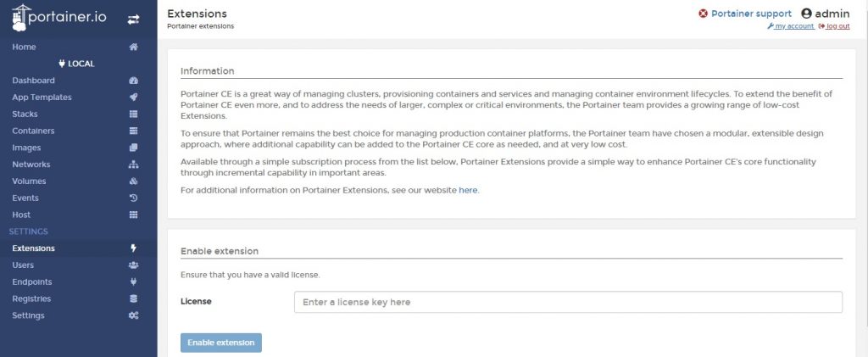Screen dimensions: 868x357
Task: Click the Registries database icon
Action: pos(133,298)
